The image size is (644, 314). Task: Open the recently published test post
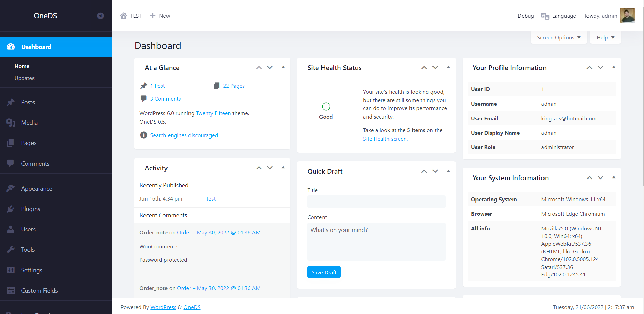click(211, 199)
